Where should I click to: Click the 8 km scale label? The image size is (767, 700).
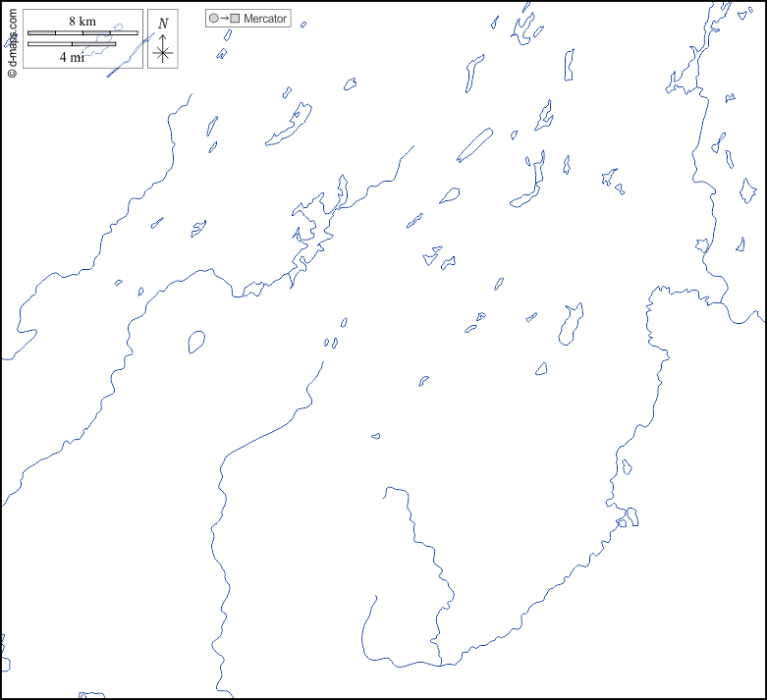pos(82,21)
